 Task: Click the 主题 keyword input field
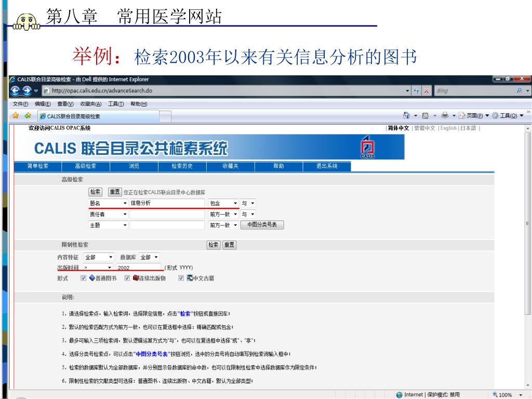point(167,225)
